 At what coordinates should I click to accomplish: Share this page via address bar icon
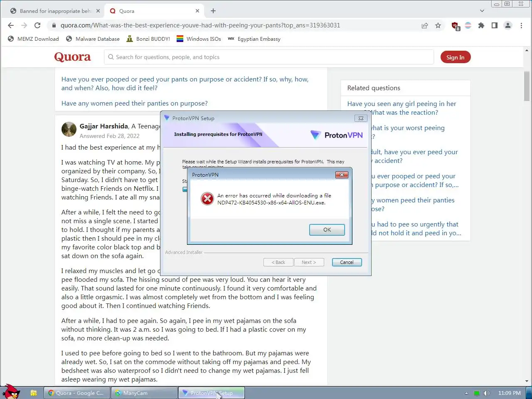[x=425, y=25]
